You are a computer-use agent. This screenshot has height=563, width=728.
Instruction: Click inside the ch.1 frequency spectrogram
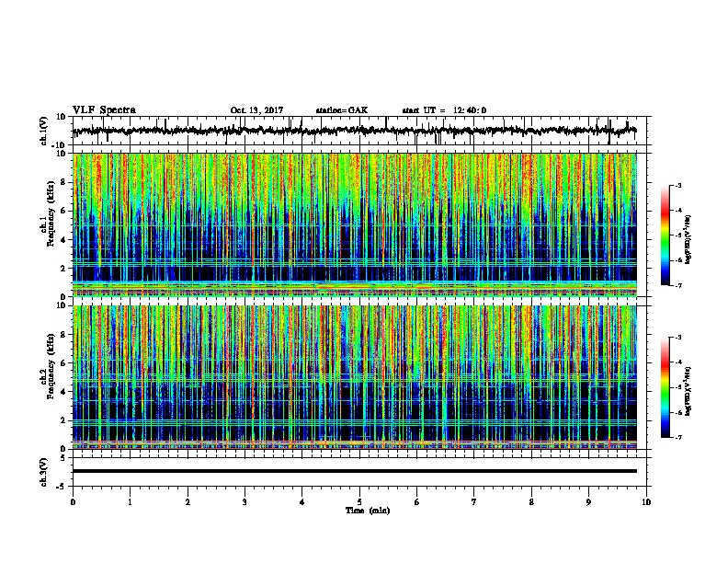354,224
